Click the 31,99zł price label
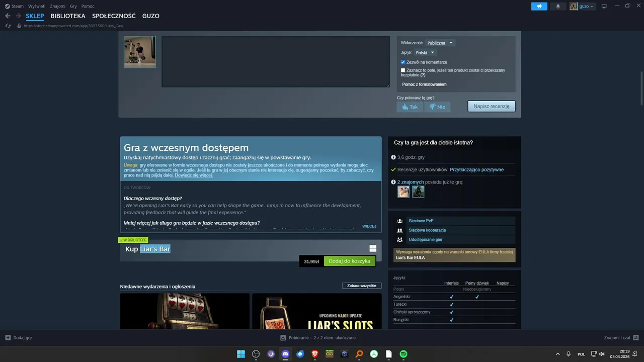The height and width of the screenshot is (362, 644). click(x=311, y=261)
